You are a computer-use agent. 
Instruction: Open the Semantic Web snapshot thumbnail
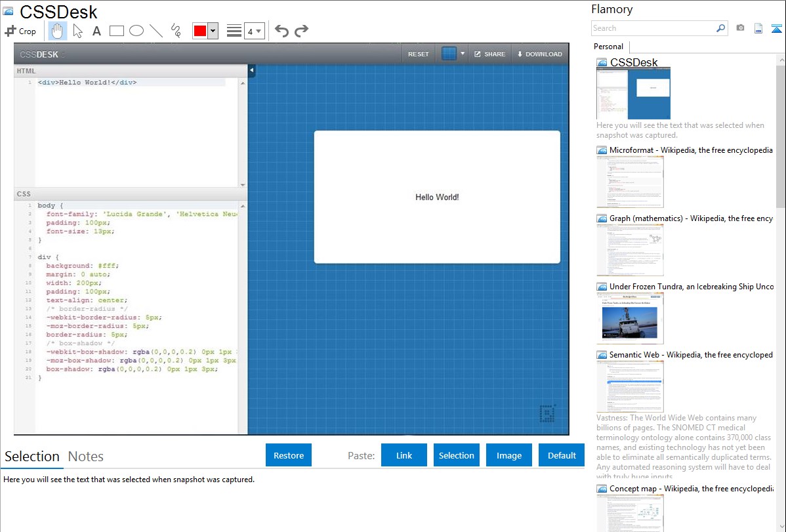pos(630,386)
